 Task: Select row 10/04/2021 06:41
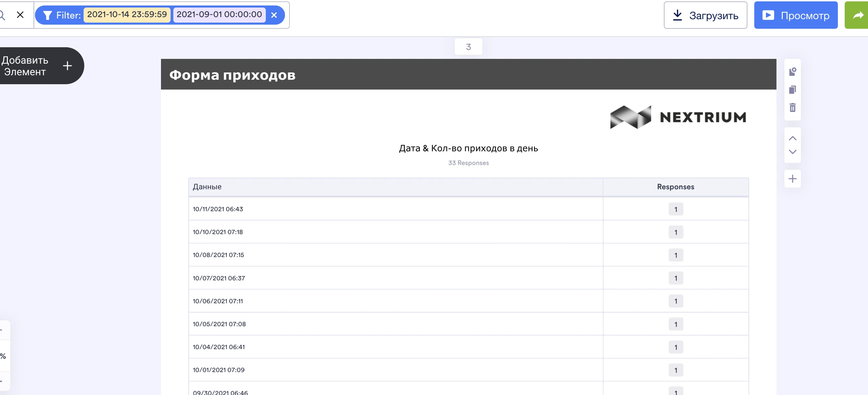468,347
